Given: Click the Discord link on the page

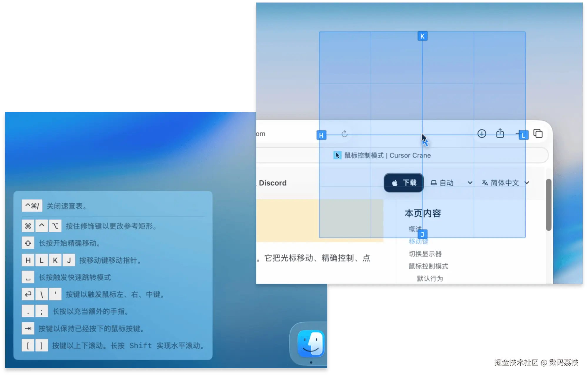Looking at the screenshot, I should [x=273, y=183].
